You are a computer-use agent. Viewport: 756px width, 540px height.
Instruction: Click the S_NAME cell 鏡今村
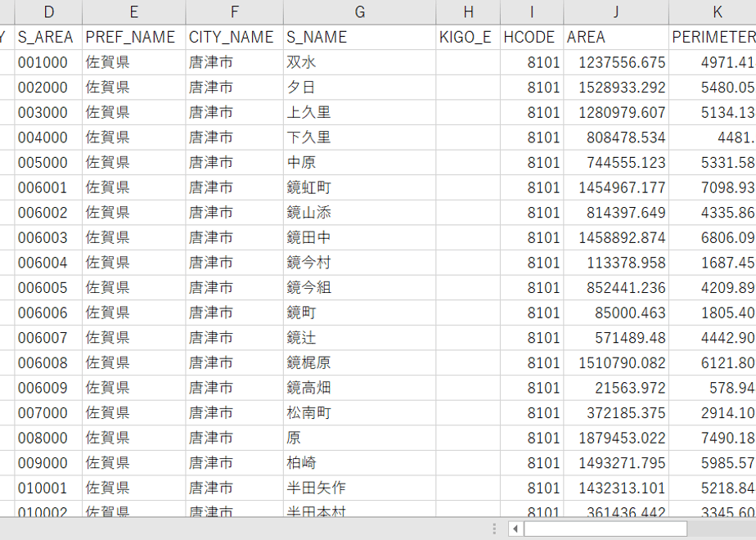360,263
